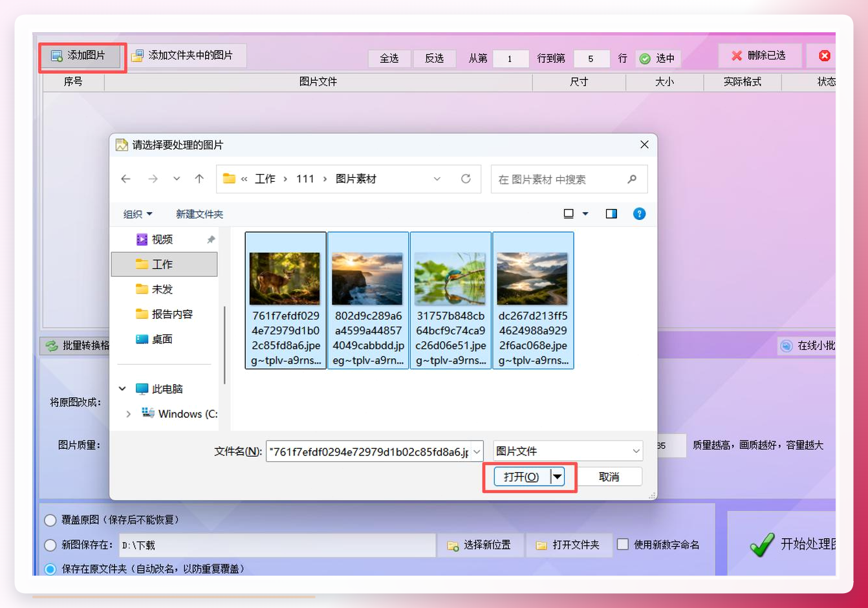This screenshot has height=608, width=868.
Task: Select 保存在原文件夹 radio option
Action: tap(50, 569)
